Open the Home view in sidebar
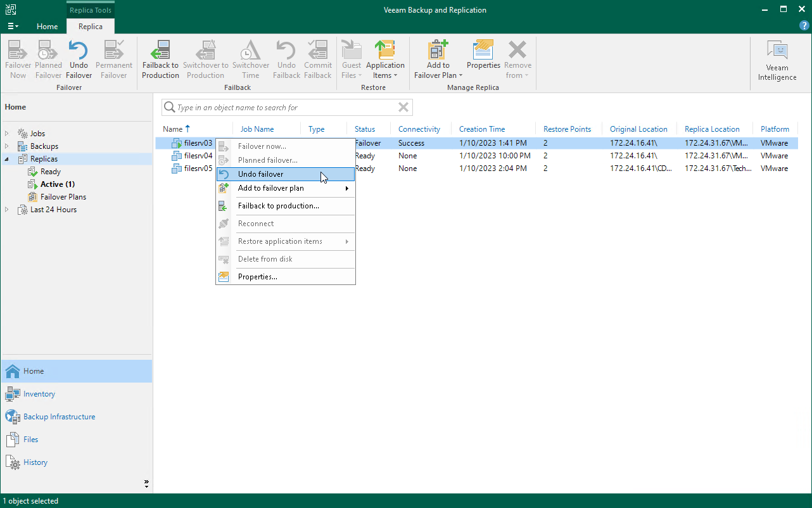Image resolution: width=812 pixels, height=508 pixels. click(x=76, y=371)
